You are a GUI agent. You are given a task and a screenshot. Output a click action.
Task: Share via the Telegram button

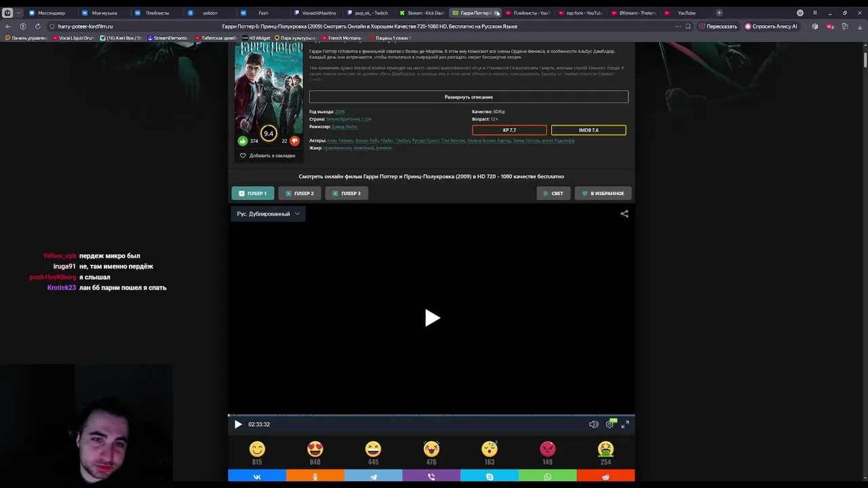pyautogui.click(x=373, y=476)
